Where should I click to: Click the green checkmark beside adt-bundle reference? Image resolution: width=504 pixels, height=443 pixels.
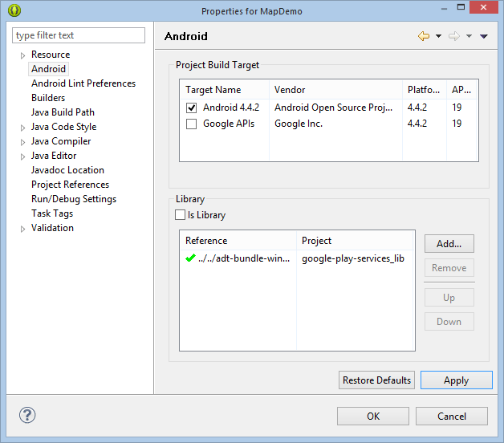(x=190, y=258)
